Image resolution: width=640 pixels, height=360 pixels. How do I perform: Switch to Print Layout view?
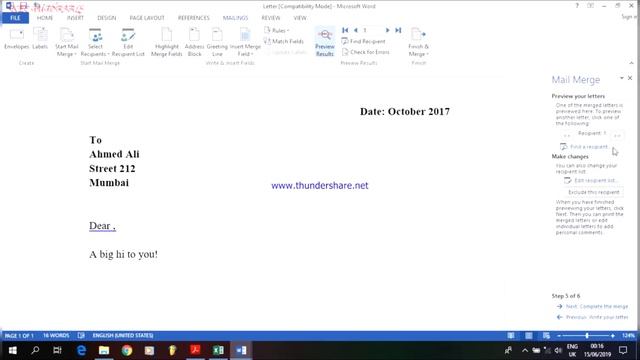[529, 336]
